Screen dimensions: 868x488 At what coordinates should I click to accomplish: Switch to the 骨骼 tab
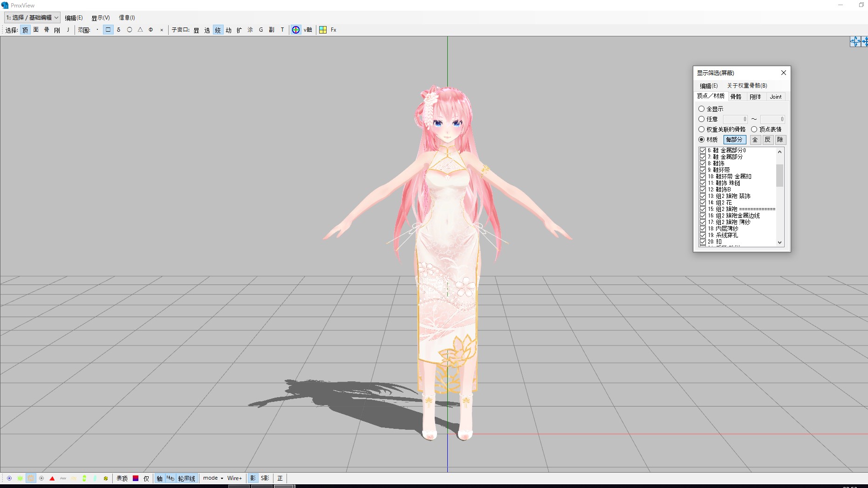pos(736,96)
